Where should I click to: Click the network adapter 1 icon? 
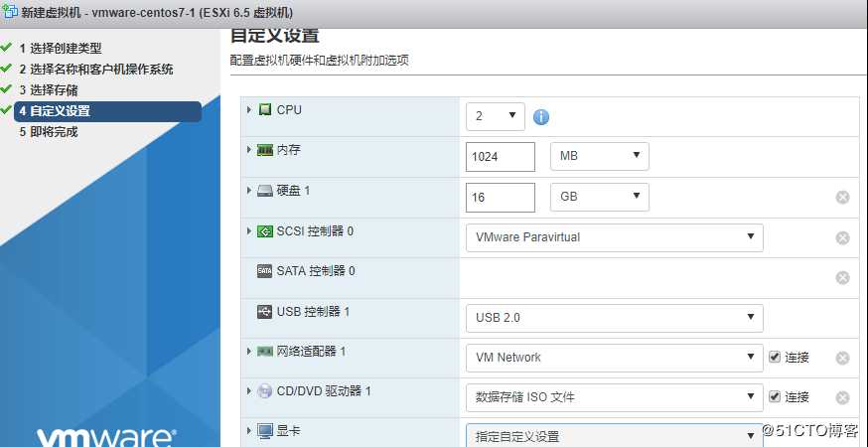(x=265, y=352)
